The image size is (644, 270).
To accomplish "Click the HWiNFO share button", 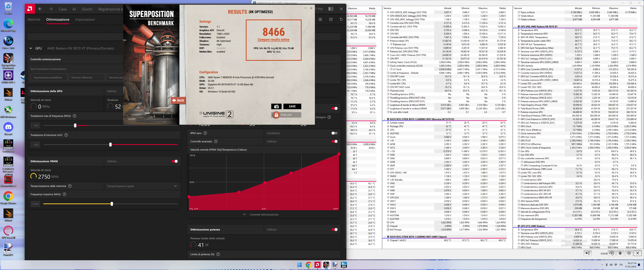I will pos(587,253).
